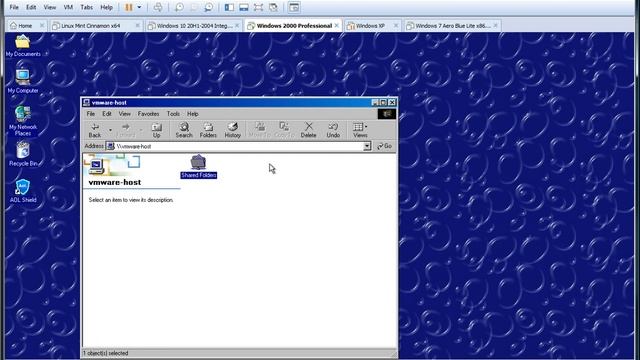Click the Windows logo throbber icon
The image size is (640, 360).
tap(387, 114)
